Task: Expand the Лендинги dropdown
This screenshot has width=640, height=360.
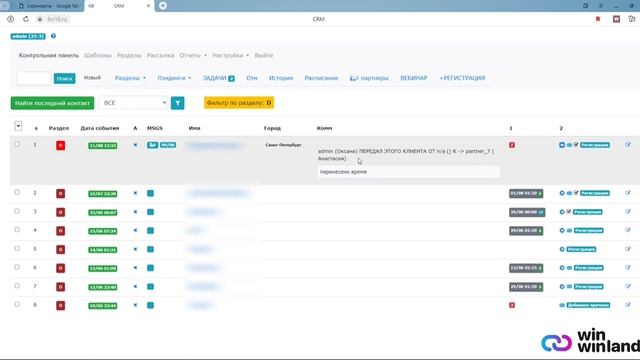Action: click(x=174, y=78)
